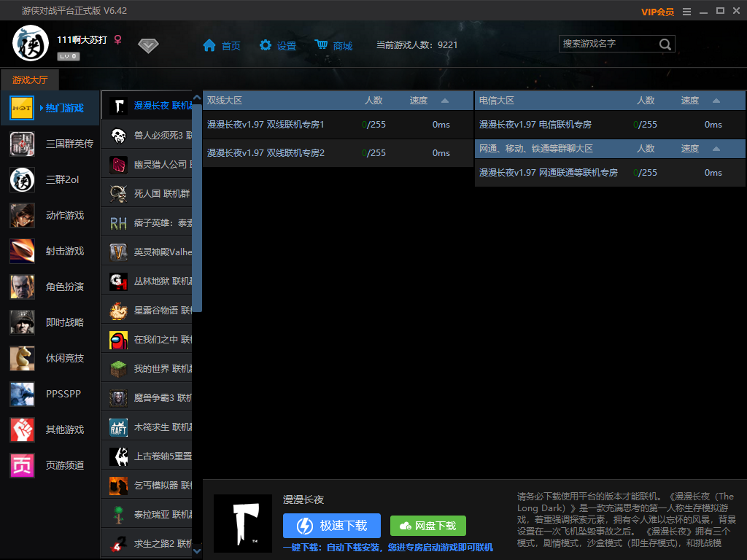
Task: Click the 魔兽争霸3 game icon
Action: click(118, 397)
